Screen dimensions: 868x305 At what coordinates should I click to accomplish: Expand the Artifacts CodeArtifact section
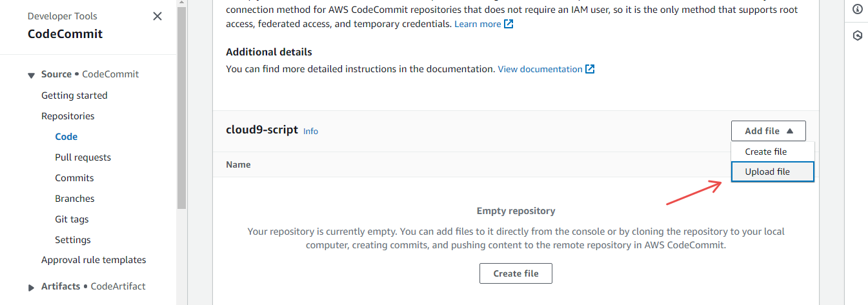31,287
